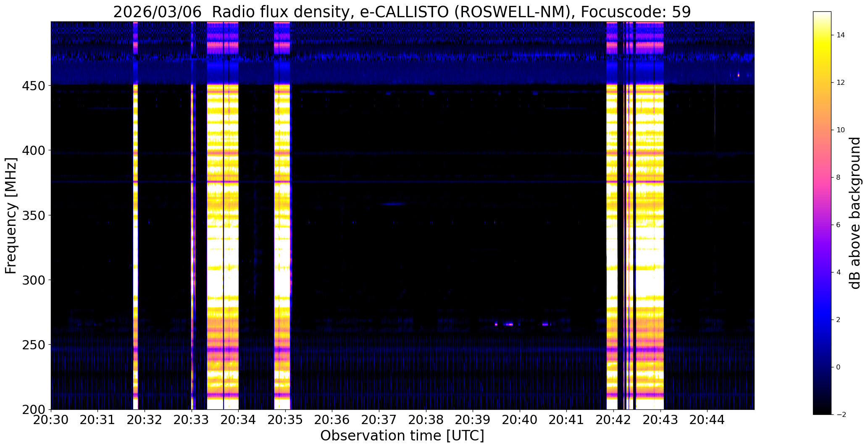
Task: Click the yellow region of the colorbar
Action: click(x=822, y=50)
